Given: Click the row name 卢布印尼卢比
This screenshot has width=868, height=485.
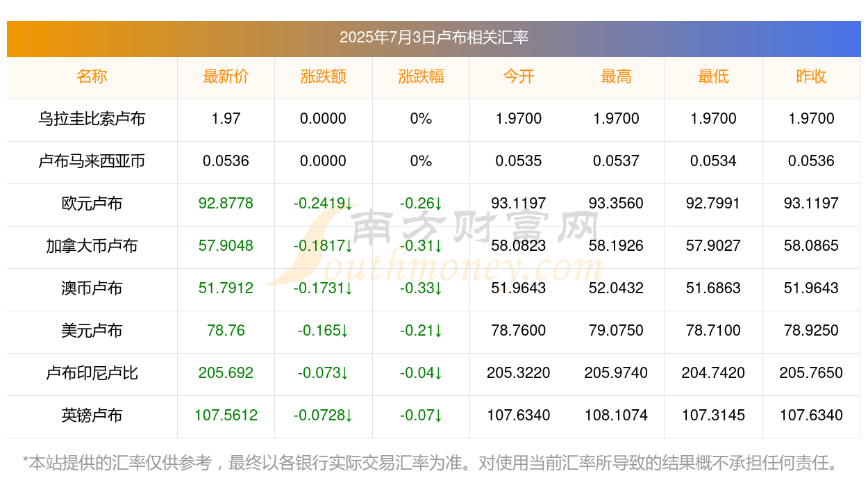Looking at the screenshot, I should [x=92, y=373].
